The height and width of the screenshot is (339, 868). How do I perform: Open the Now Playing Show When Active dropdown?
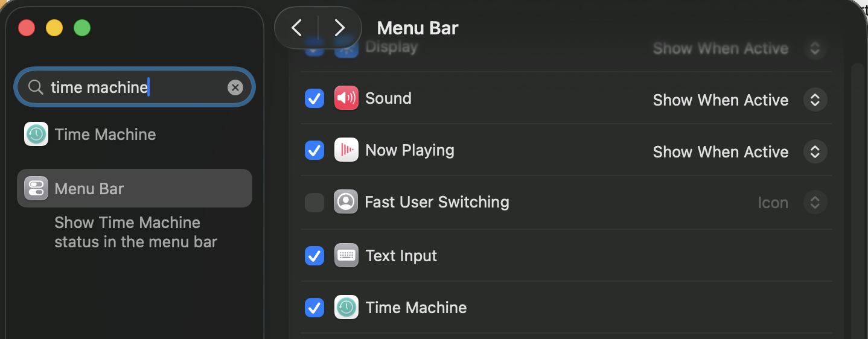pos(815,152)
